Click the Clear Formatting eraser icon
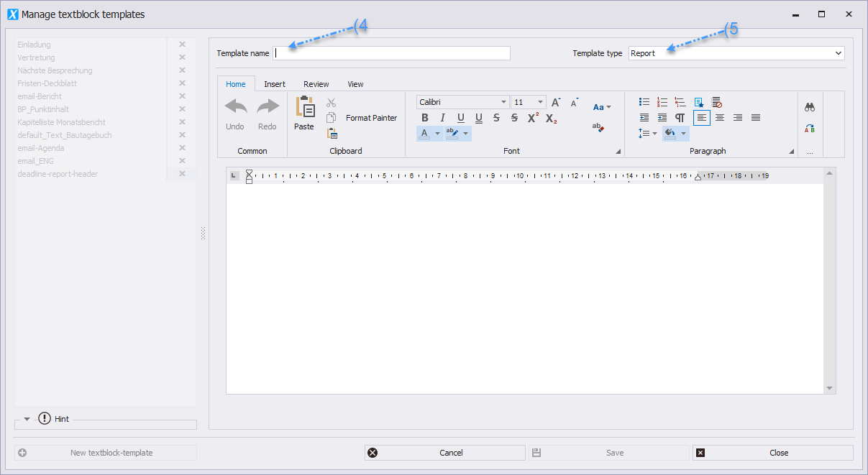Viewport: 868px width, 475px height. pyautogui.click(x=598, y=127)
